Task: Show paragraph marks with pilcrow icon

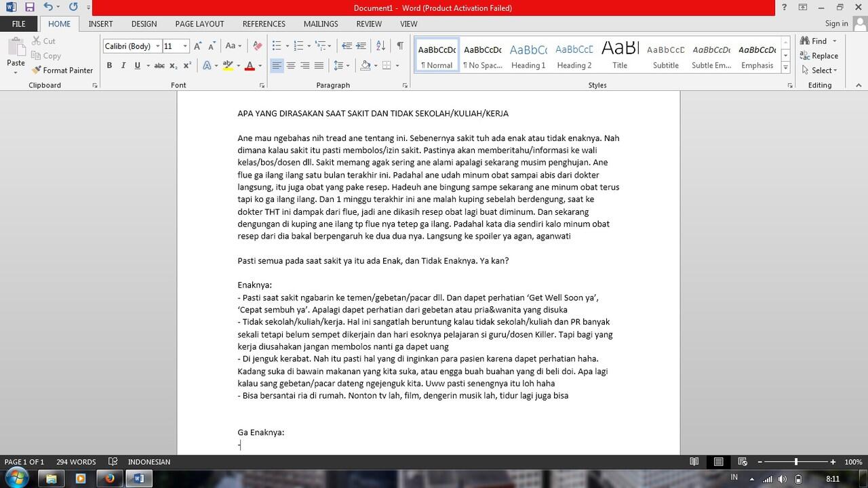Action: (400, 46)
